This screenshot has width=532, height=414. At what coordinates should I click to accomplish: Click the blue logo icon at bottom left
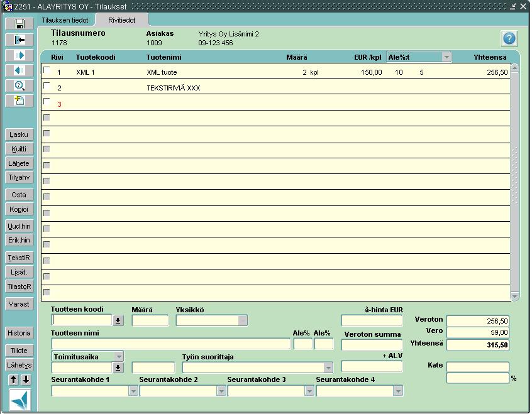point(20,400)
